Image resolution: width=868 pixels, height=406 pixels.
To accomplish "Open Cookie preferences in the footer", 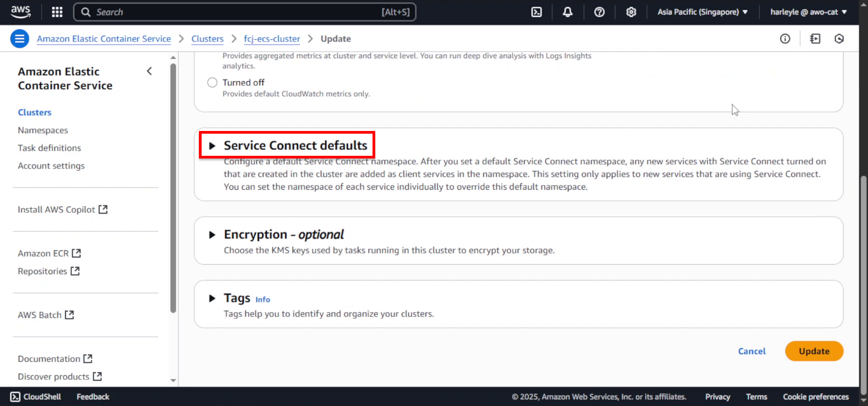I will pos(816,397).
